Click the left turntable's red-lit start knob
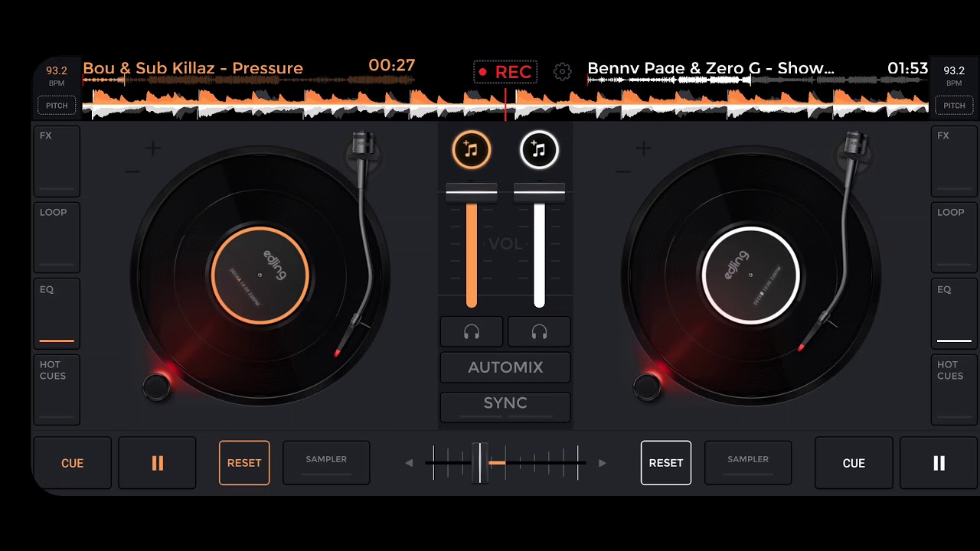The width and height of the screenshot is (980, 551). pos(156,387)
